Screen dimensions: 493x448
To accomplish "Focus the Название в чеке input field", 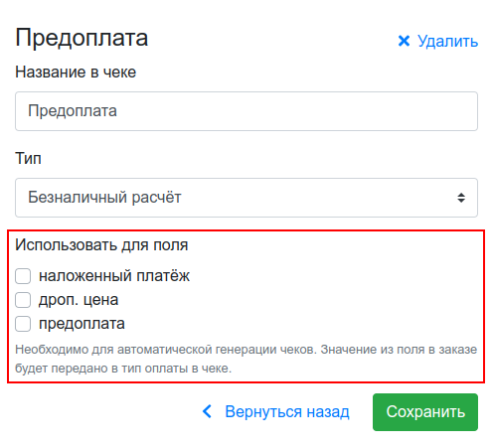I will [x=246, y=111].
